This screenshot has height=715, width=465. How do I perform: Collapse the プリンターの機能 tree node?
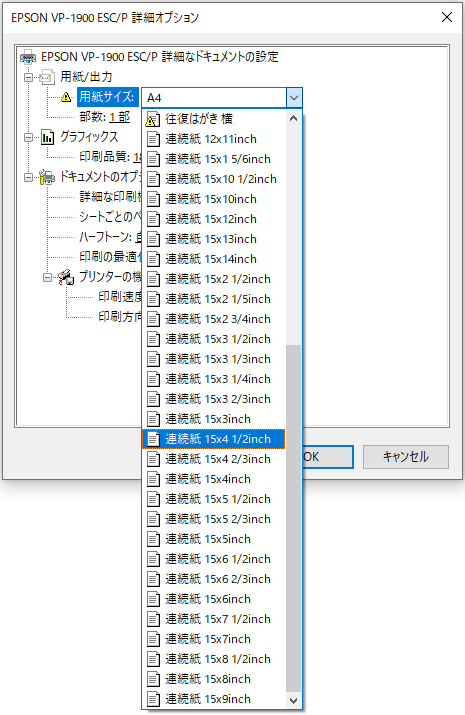tap(47, 277)
